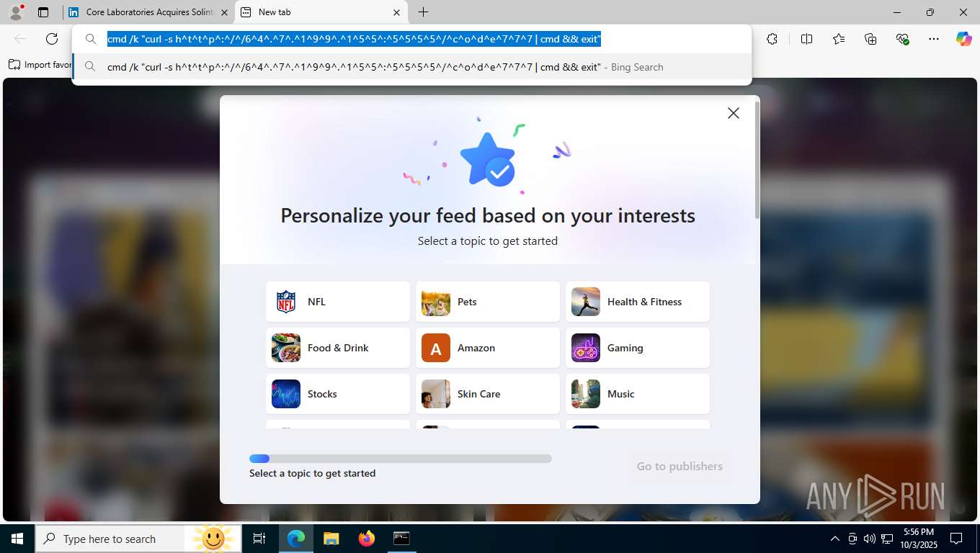The width and height of the screenshot is (980, 553).
Task: Click the Go to publishers button
Action: (x=680, y=467)
